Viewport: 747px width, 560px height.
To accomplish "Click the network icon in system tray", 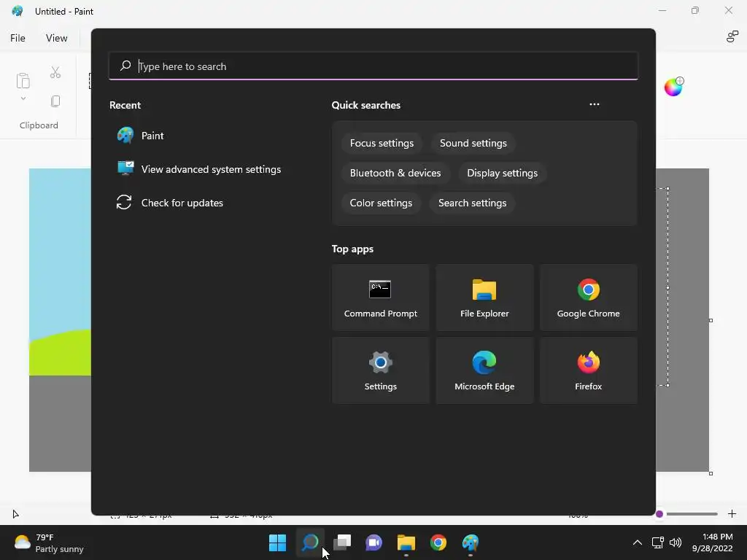I will point(658,542).
